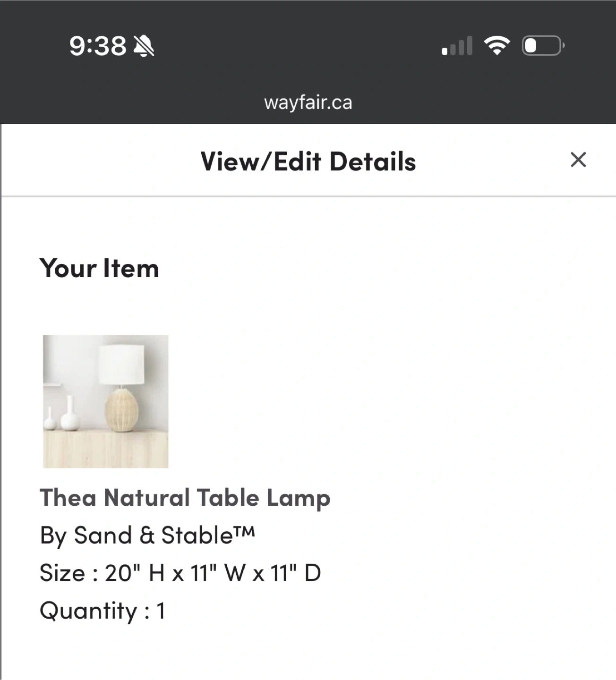
Task: Tap the cellular signal bars icon
Action: pyautogui.click(x=457, y=46)
